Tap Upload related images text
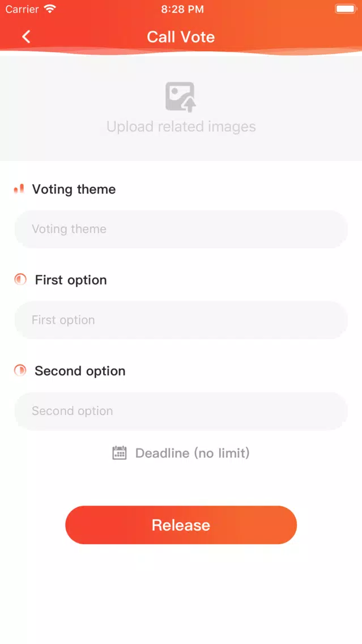This screenshot has width=362, height=644. tap(181, 126)
